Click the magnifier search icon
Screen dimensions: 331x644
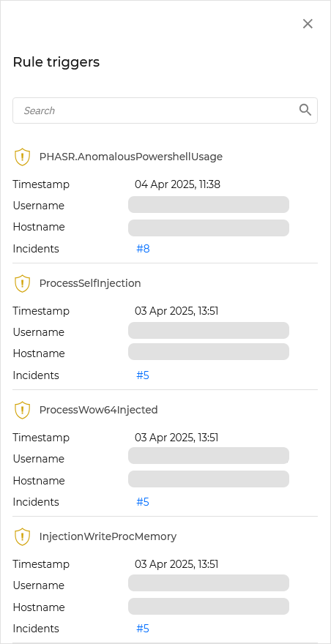[x=305, y=110]
